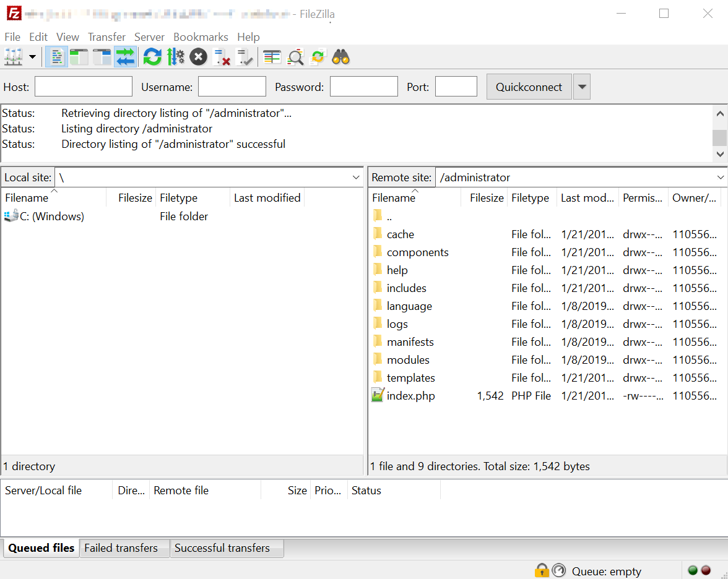
Task: Toggle remote directory tree view
Action: [x=102, y=57]
